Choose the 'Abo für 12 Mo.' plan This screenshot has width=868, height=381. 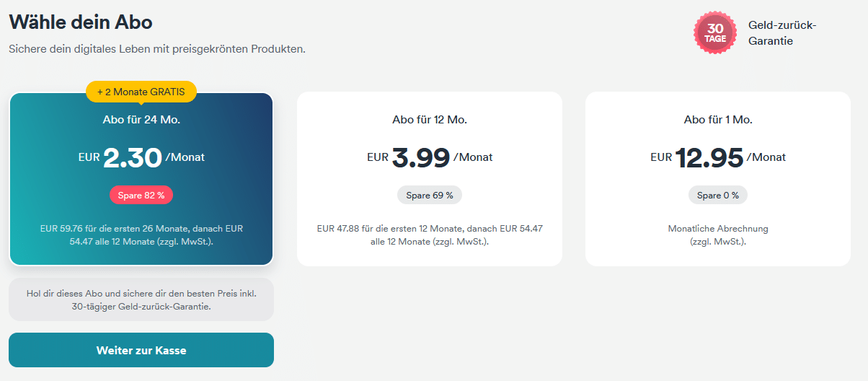coord(430,120)
